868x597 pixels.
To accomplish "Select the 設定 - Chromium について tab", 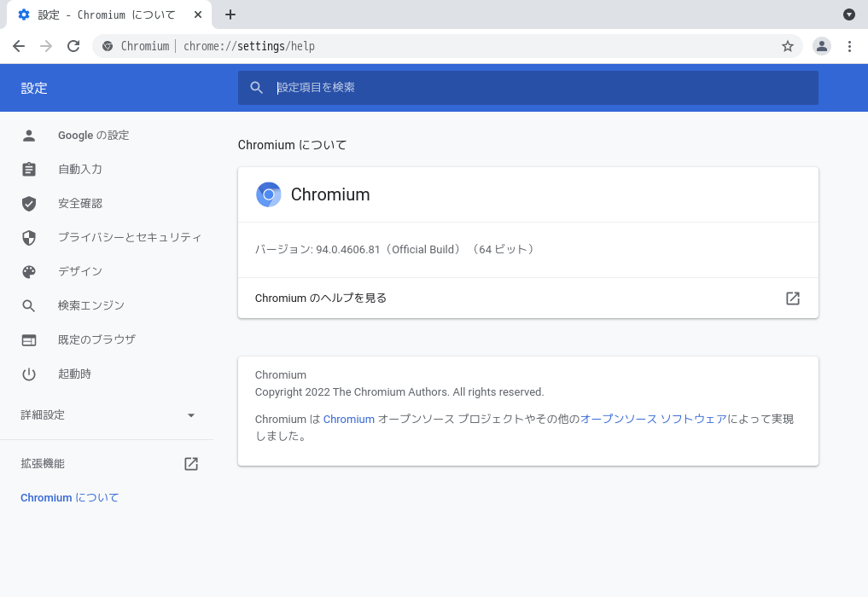I will point(109,15).
